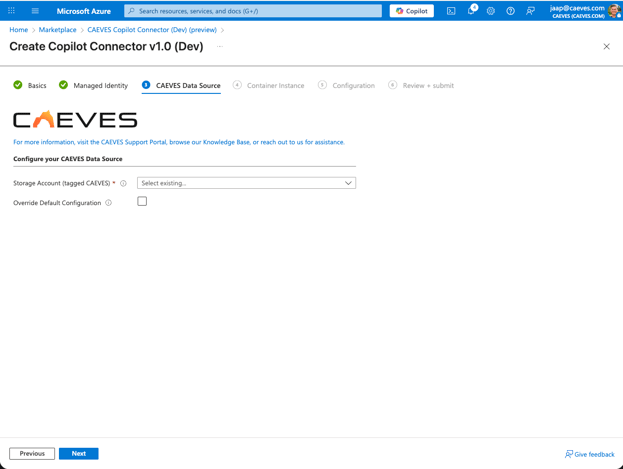Screen dimensions: 623x469
Task: Click the Previous button
Action: 32,454
